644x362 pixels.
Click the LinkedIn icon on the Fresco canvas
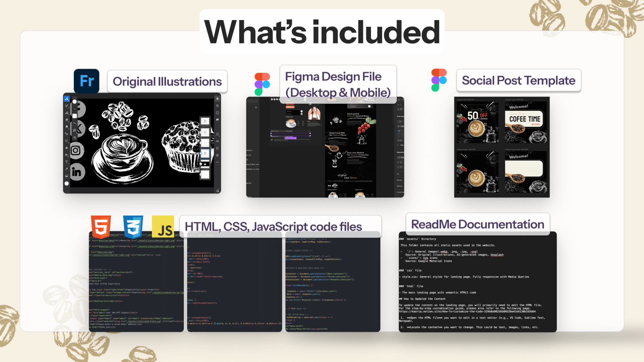[77, 172]
